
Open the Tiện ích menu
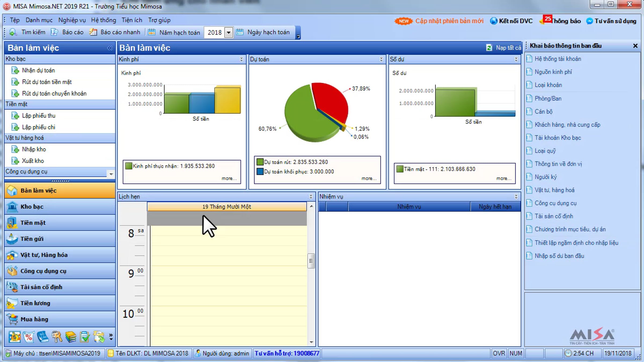(132, 20)
